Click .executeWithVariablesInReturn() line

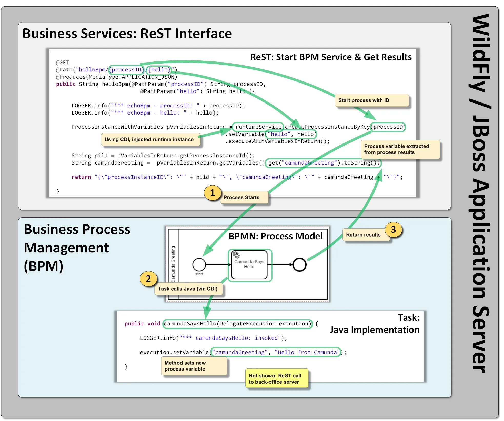pyautogui.click(x=278, y=141)
